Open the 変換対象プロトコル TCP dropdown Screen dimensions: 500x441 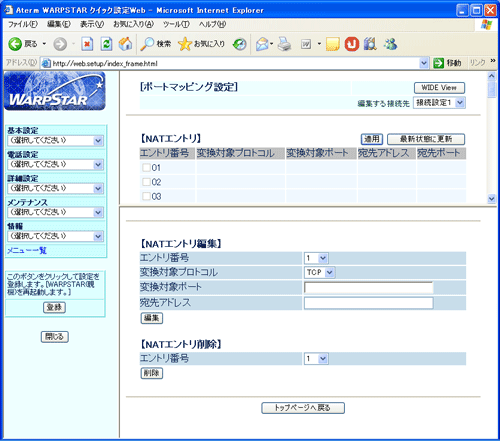coord(319,272)
